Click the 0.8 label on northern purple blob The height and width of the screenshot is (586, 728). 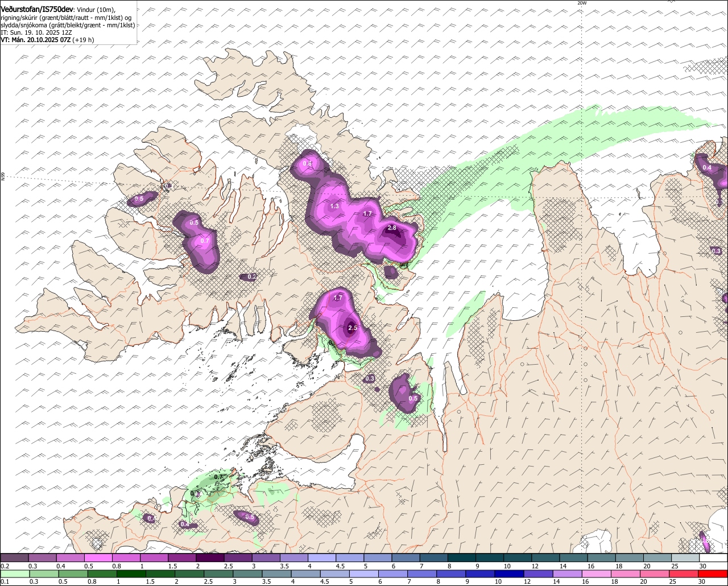tap(307, 163)
